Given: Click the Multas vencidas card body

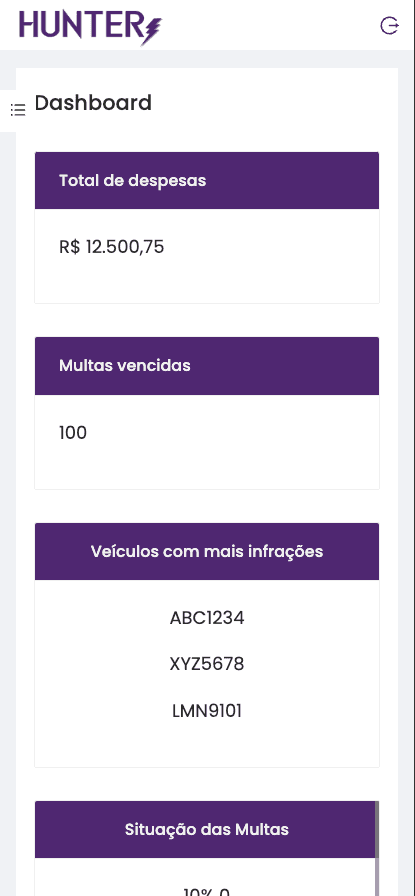Looking at the screenshot, I should [207, 442].
